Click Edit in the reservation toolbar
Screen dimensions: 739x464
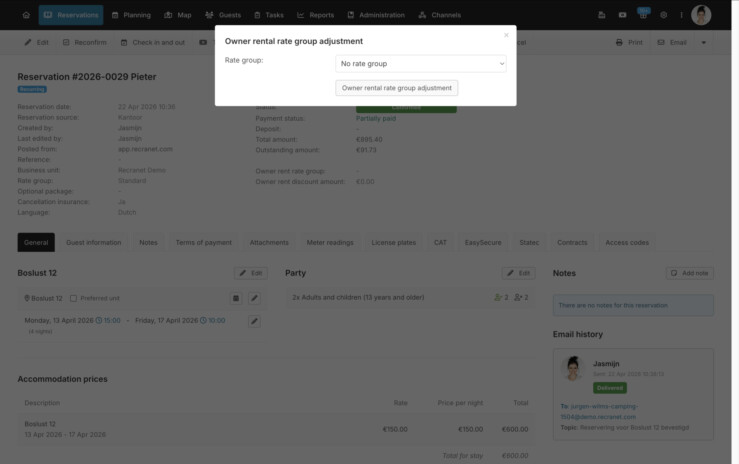(37, 42)
